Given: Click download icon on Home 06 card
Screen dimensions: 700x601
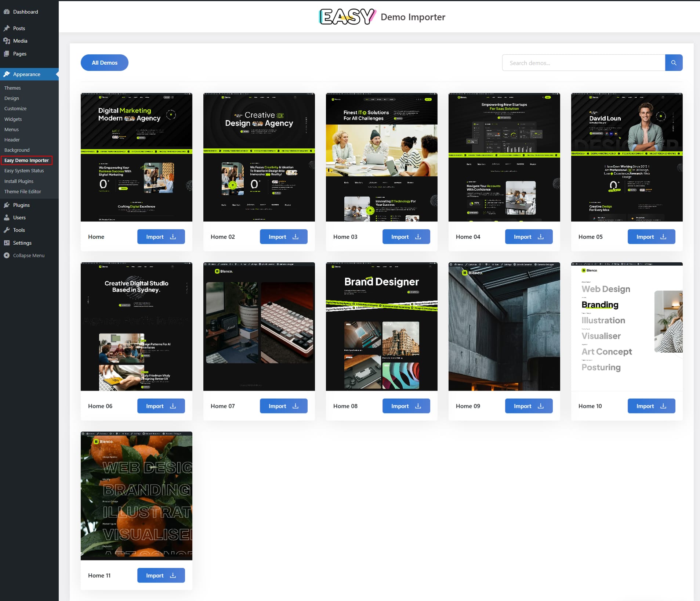Looking at the screenshot, I should pos(173,406).
